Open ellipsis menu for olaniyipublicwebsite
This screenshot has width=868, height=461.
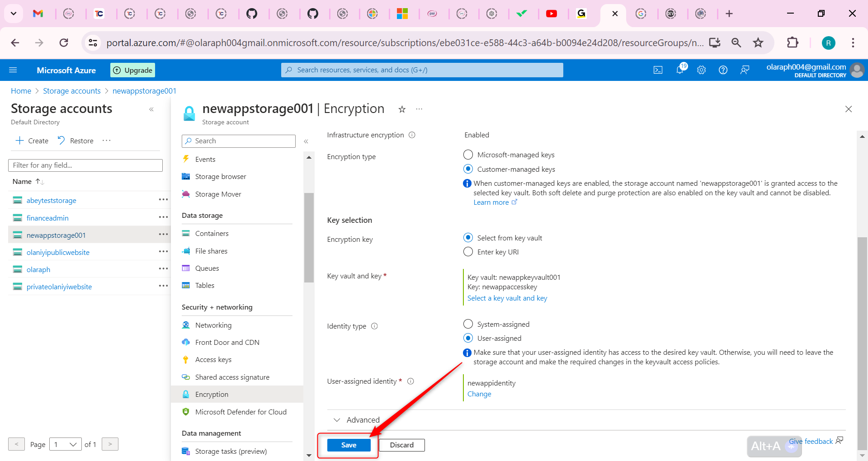163,252
